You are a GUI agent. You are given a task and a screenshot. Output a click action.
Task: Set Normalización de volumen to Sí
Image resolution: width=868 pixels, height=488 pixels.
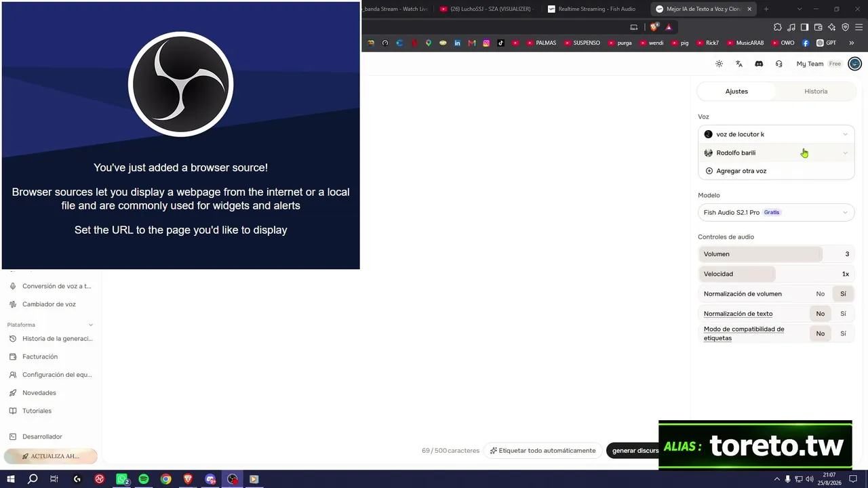click(x=843, y=293)
